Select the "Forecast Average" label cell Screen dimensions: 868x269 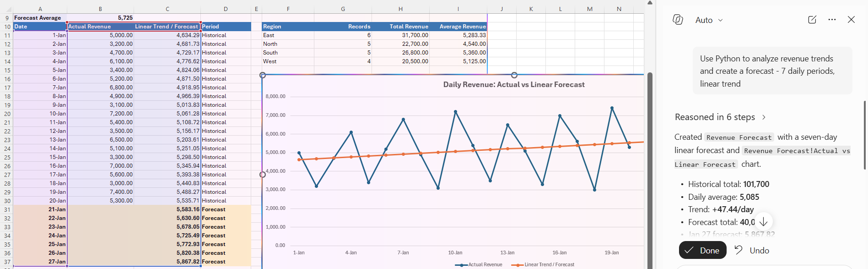[40, 18]
